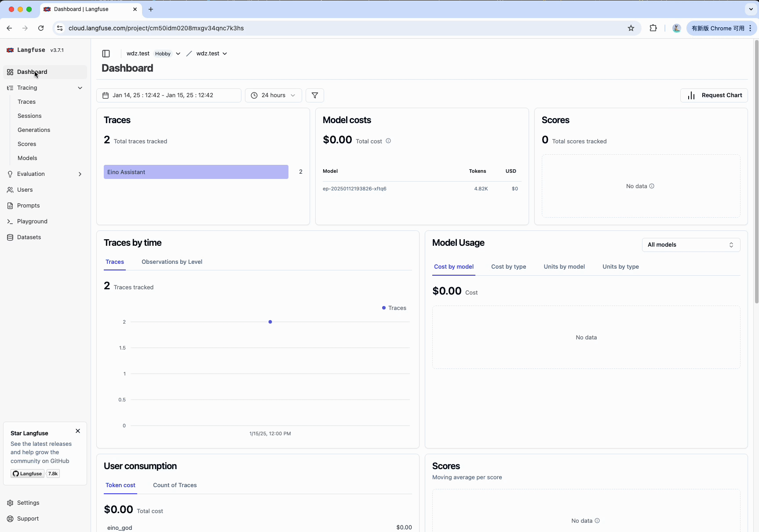Bookmark page with the star icon
This screenshot has height=532, width=759.
[x=631, y=28]
